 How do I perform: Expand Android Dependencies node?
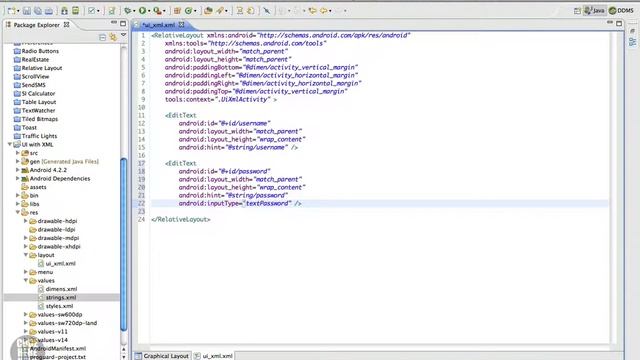point(18,178)
